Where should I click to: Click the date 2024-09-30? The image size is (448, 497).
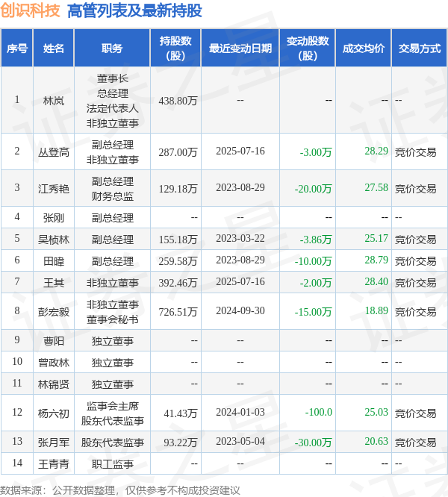click(240, 310)
